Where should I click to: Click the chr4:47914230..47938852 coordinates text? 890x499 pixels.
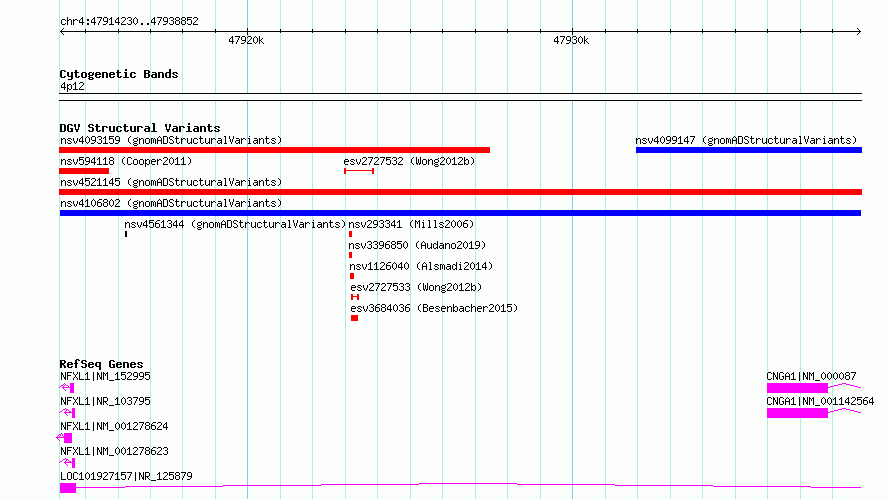click(129, 22)
